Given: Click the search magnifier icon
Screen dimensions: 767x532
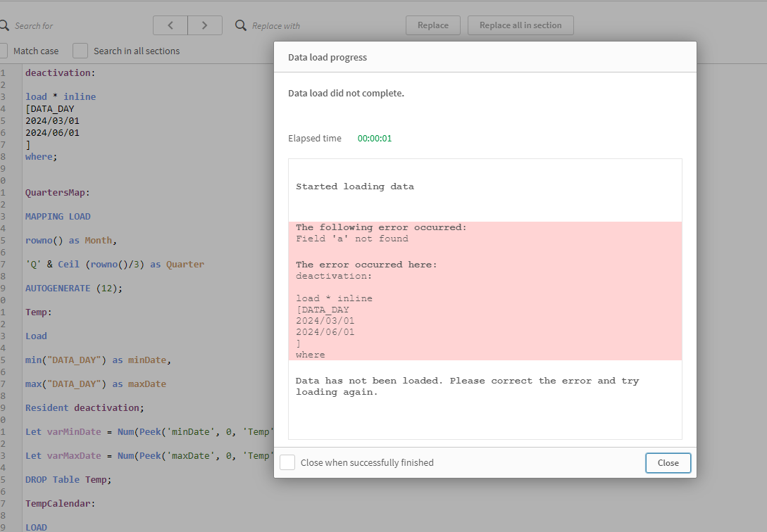Looking at the screenshot, I should [x=4, y=25].
